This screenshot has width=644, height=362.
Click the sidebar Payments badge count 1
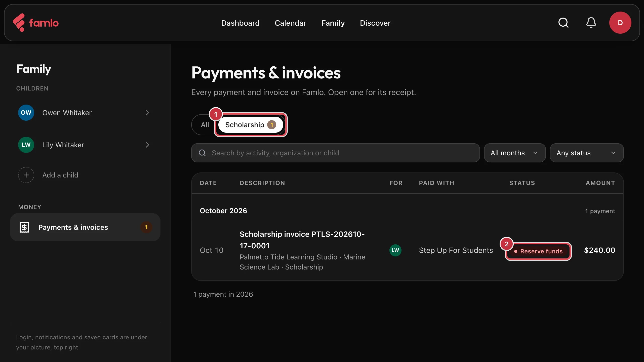coord(146,227)
